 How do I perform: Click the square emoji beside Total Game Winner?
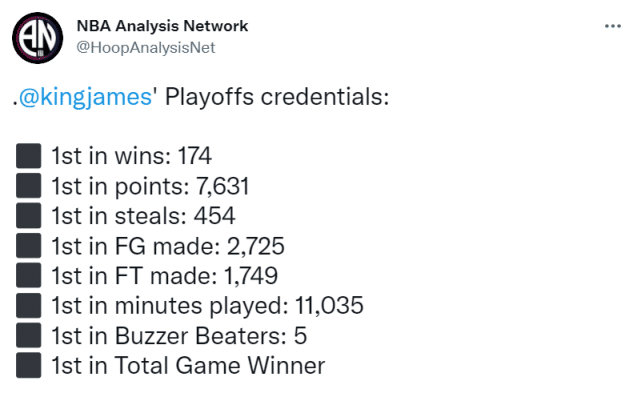29,365
